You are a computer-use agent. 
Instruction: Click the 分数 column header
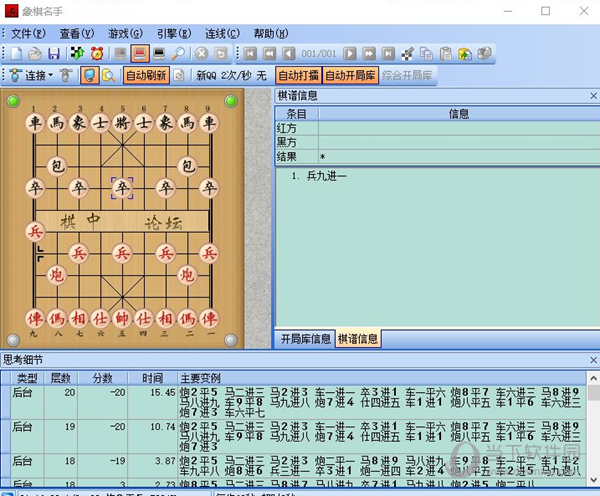103,378
